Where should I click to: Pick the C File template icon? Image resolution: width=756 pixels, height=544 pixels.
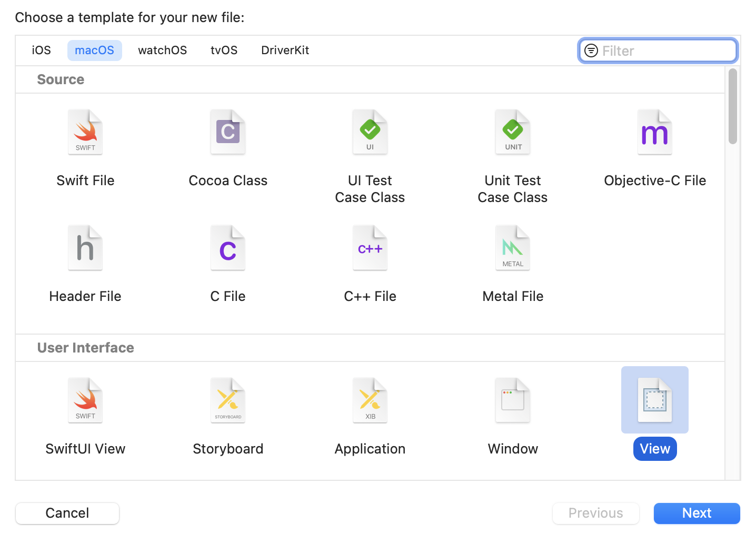pos(228,248)
